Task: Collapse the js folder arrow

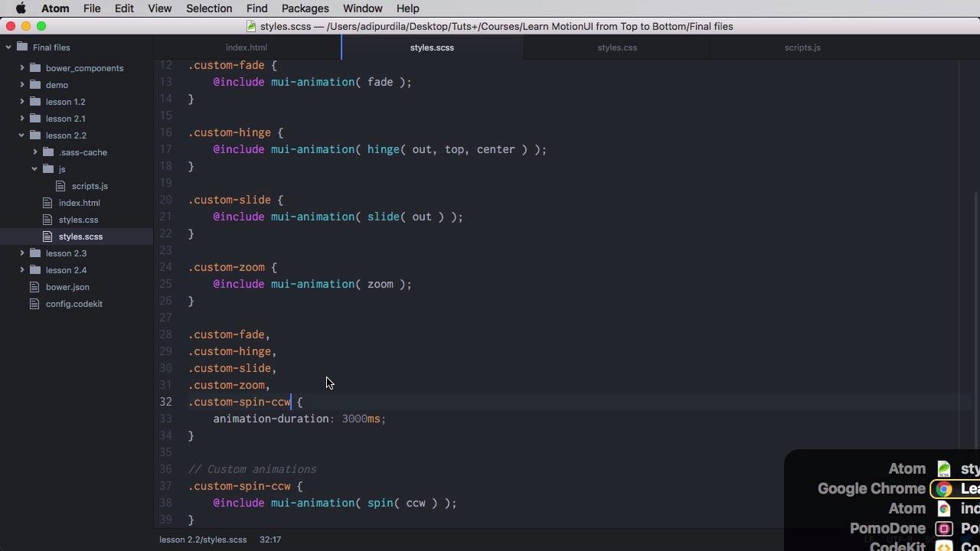Action: [35, 169]
